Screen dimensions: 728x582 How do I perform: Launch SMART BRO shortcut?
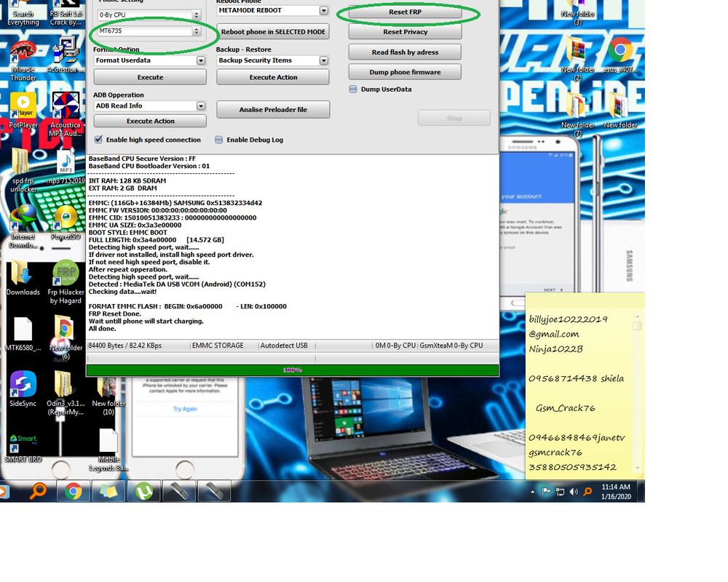click(23, 447)
